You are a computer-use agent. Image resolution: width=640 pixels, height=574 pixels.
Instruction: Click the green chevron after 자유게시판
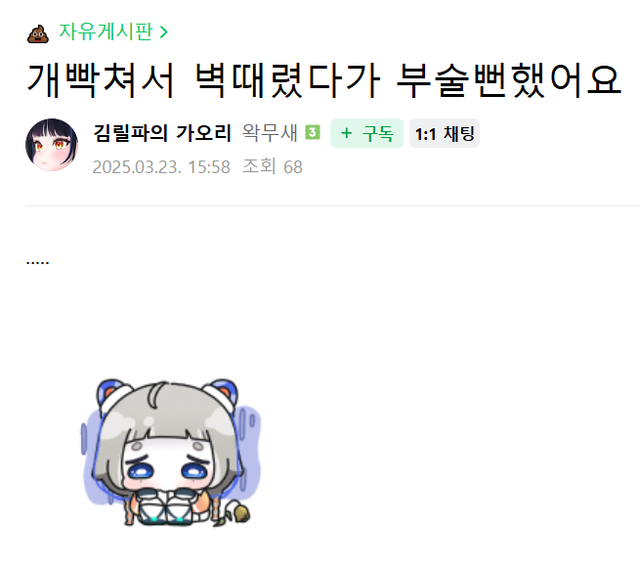(163, 32)
